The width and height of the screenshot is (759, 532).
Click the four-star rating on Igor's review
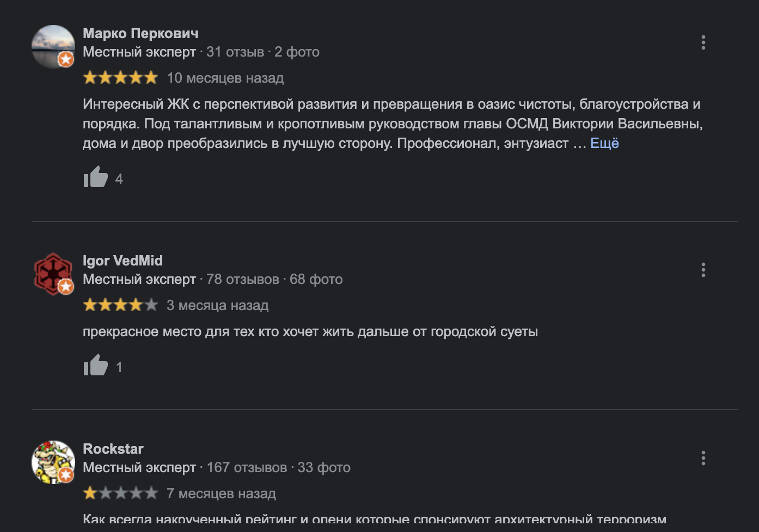point(120,305)
